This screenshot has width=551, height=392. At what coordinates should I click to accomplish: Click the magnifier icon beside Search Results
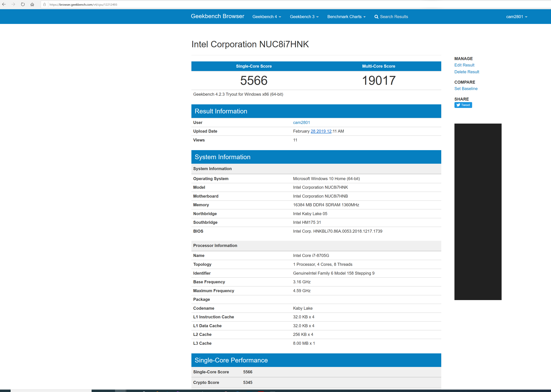[376, 17]
